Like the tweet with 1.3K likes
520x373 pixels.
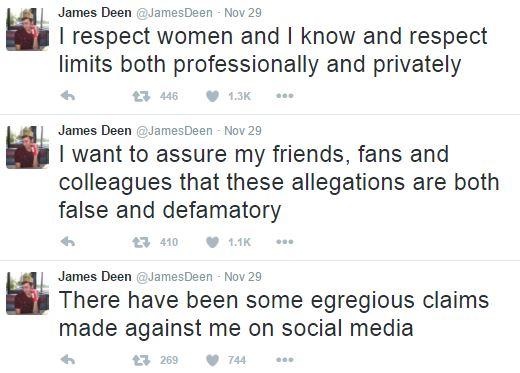click(x=212, y=96)
